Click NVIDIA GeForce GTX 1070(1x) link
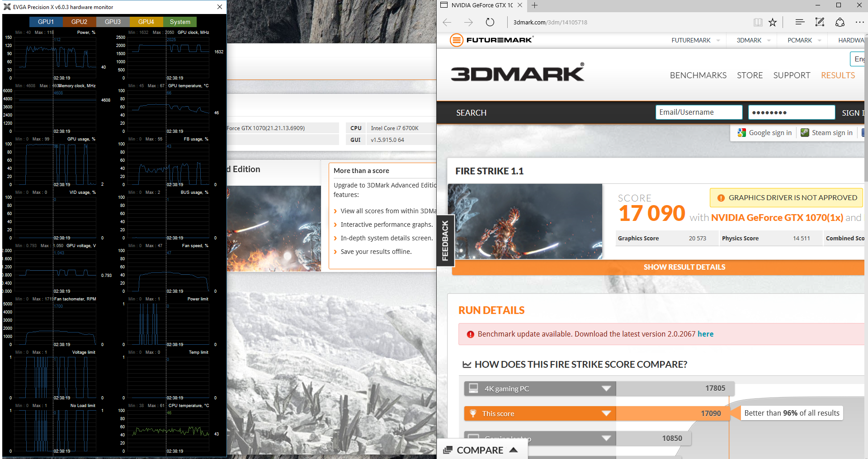 [x=777, y=218]
